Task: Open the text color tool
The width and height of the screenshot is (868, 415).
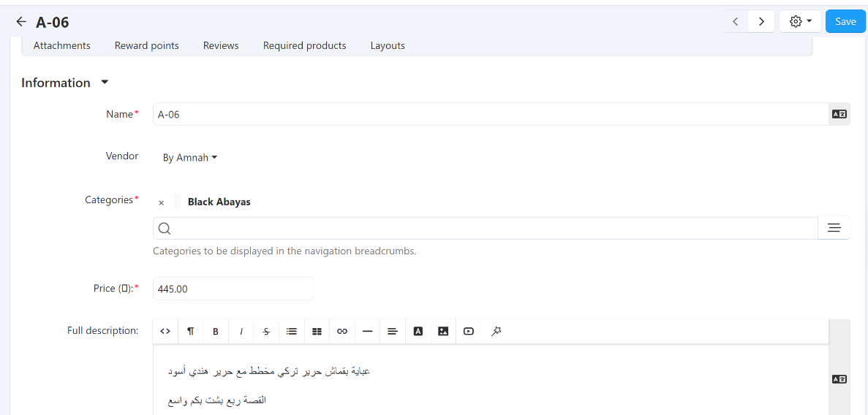Action: coord(418,331)
